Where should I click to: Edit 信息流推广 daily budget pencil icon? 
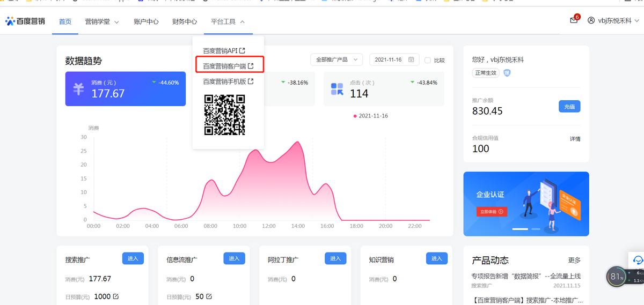pyautogui.click(x=209, y=296)
